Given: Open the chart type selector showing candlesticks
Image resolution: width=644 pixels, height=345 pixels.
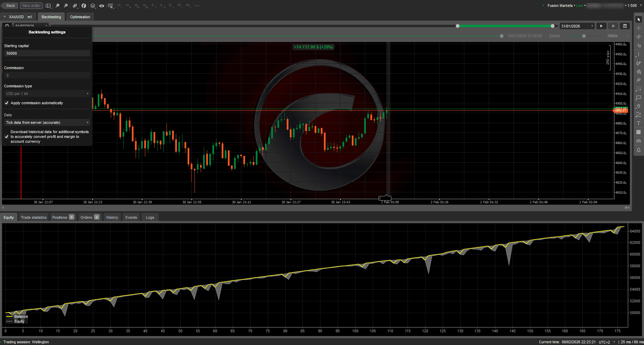Looking at the screenshot, I should click(x=75, y=6).
